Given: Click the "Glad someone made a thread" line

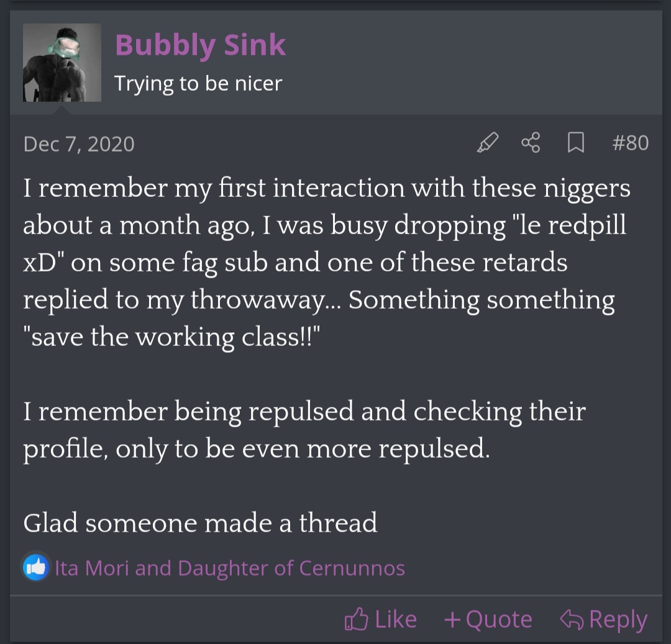Looking at the screenshot, I should pyautogui.click(x=200, y=522).
